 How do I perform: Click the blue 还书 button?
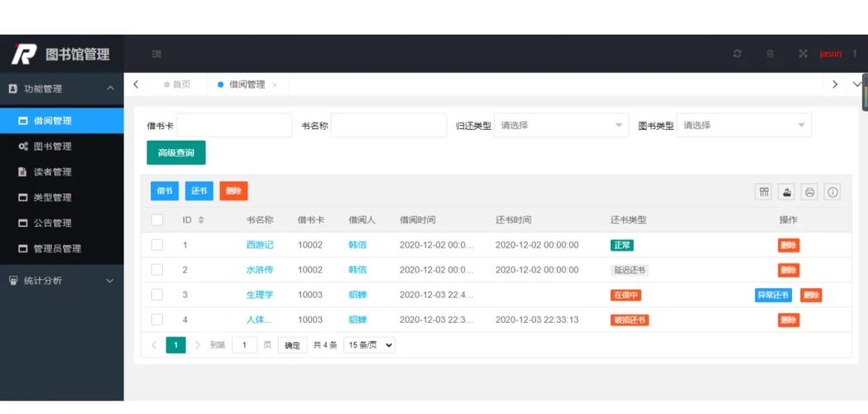199,190
